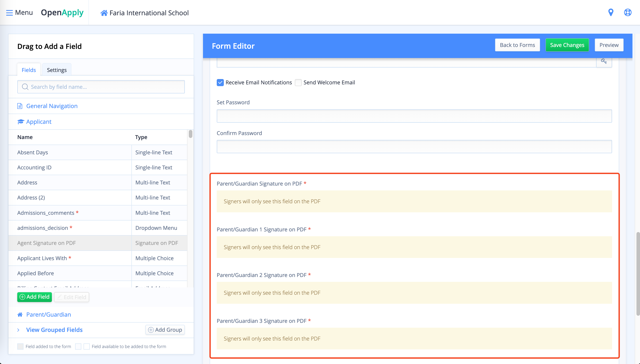Click the field list scrollbar handle

pyautogui.click(x=190, y=134)
